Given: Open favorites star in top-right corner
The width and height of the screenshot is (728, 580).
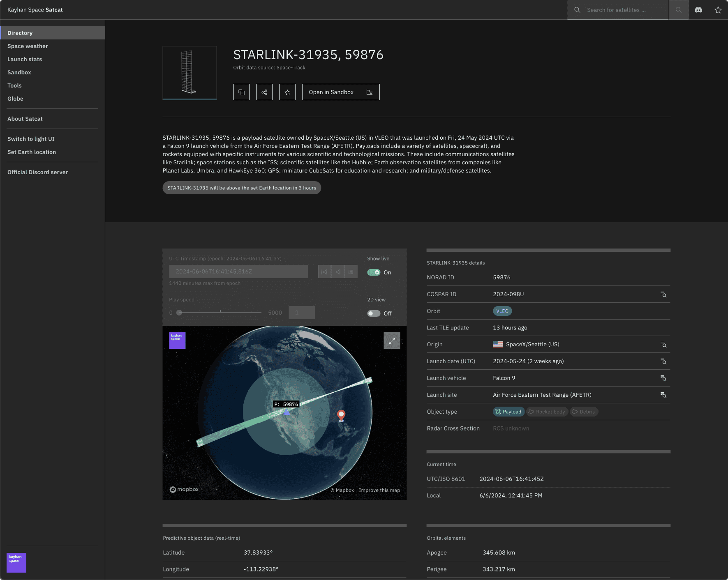Looking at the screenshot, I should (x=718, y=10).
